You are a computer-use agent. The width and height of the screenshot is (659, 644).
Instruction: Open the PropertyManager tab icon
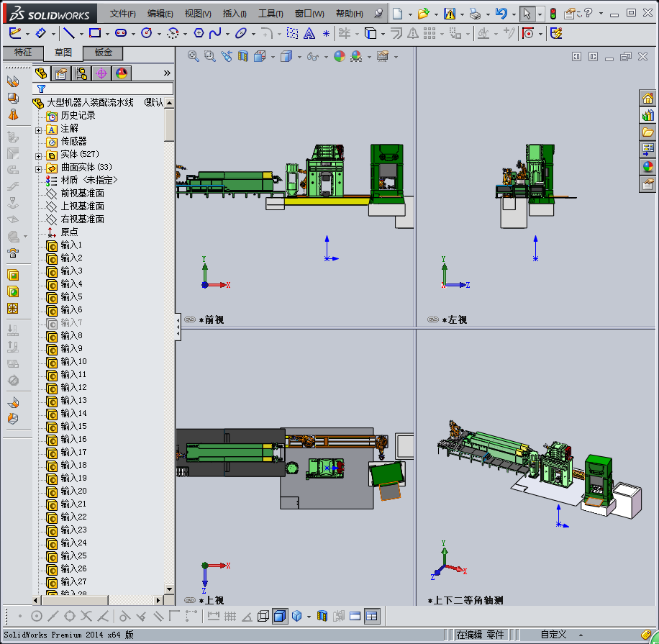(x=62, y=73)
